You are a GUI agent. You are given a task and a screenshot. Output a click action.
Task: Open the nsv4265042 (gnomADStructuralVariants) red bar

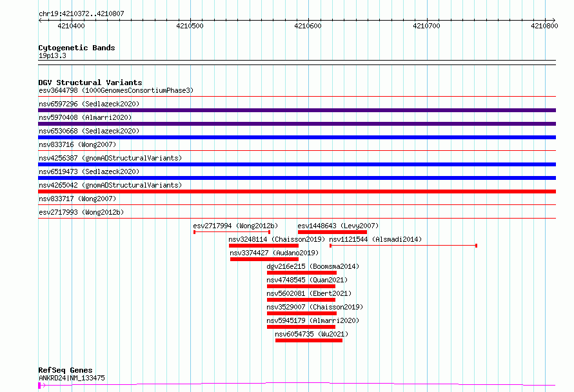coord(297,191)
